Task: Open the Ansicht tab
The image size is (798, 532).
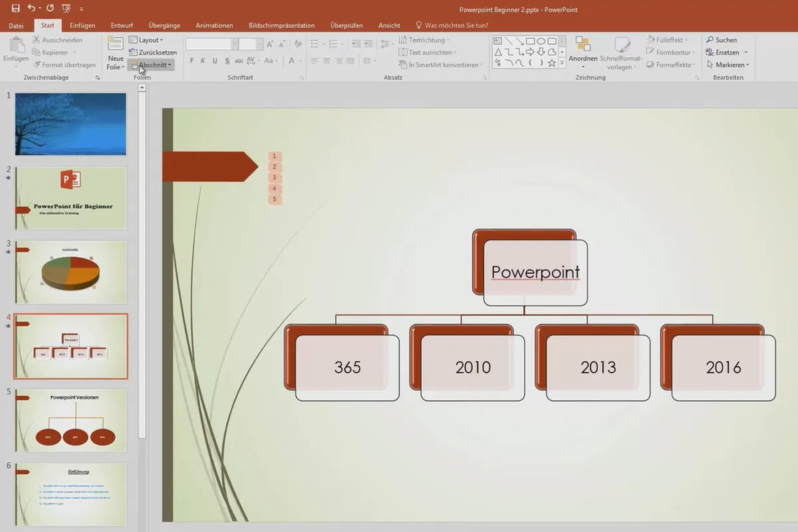Action: pos(389,25)
